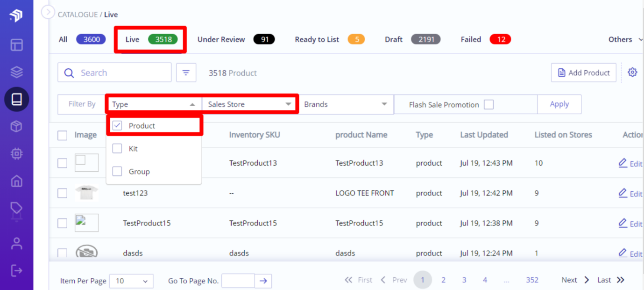The width and height of the screenshot is (644, 290).
Task: Click the Next page chevron
Action: point(587,280)
